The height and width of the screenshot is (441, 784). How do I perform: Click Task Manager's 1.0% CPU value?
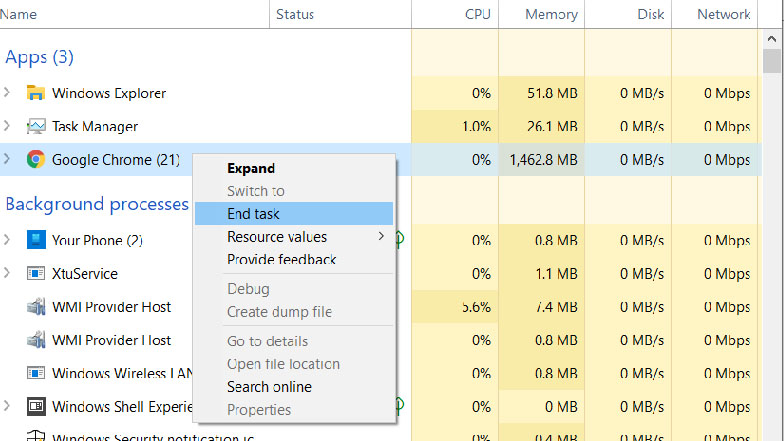476,126
